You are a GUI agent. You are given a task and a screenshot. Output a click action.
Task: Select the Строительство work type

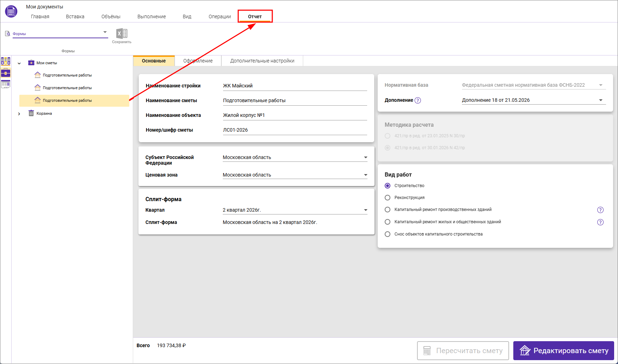[388, 186]
